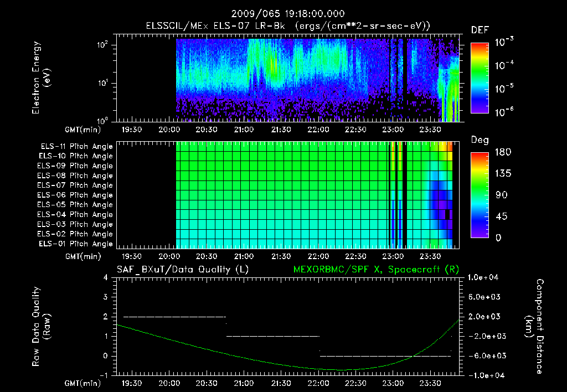Click the 135 degree color scale value
This screenshot has height=392, width=567.
click(503, 174)
